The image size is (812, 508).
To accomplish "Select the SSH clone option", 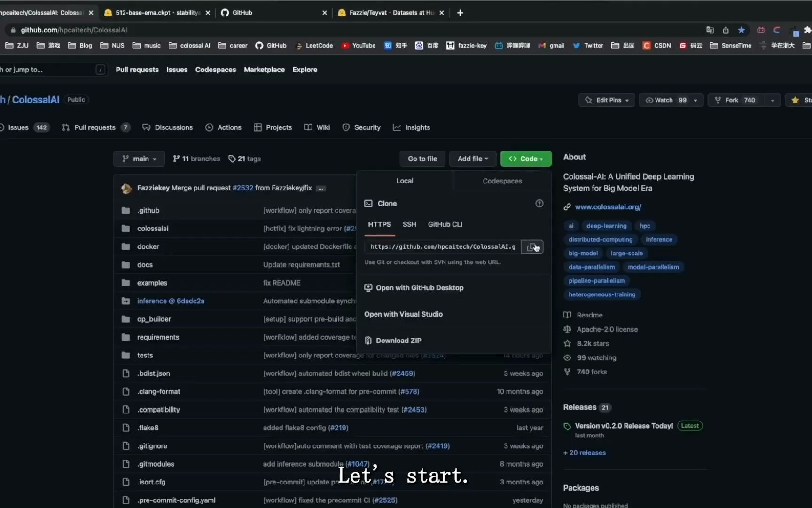I will coord(409,224).
